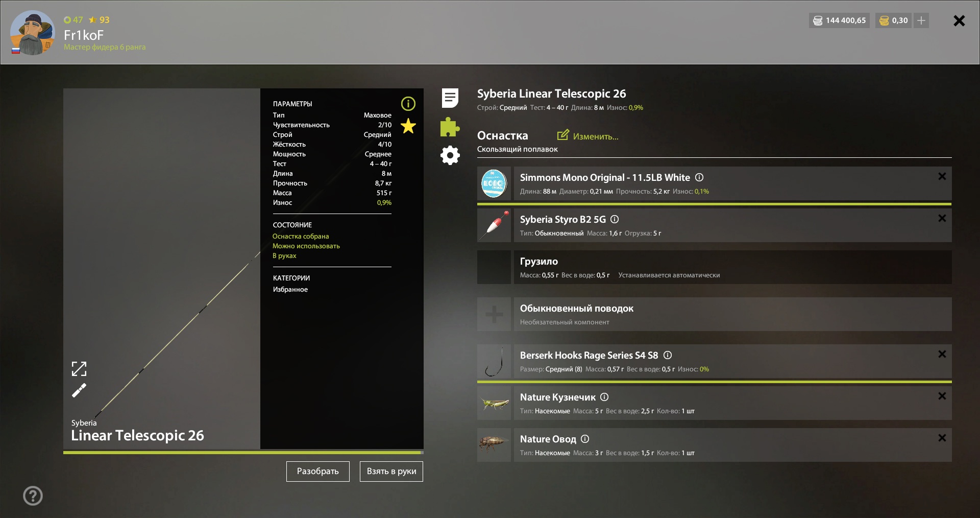Click the Можно использовать status line

click(306, 246)
